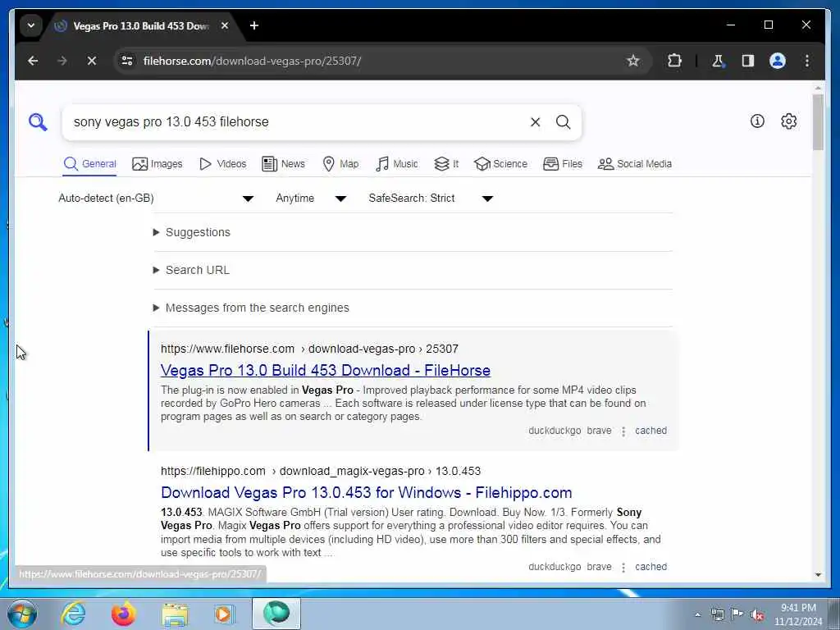
Task: Launch Internet Explorer from taskbar
Action: 73,614
